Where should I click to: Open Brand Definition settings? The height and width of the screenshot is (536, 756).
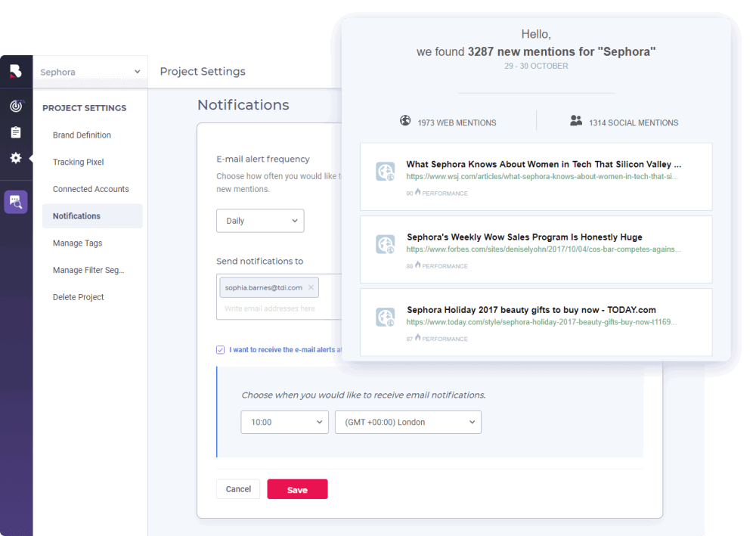click(x=82, y=135)
